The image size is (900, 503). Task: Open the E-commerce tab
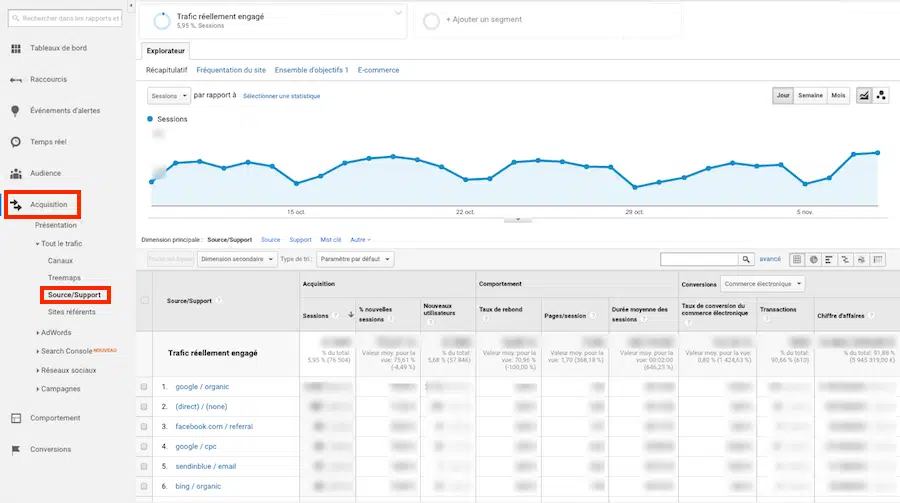378,70
